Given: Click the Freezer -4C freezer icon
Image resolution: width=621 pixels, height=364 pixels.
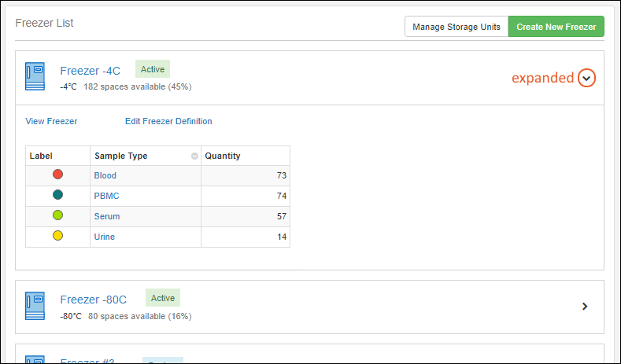Looking at the screenshot, I should [x=35, y=77].
